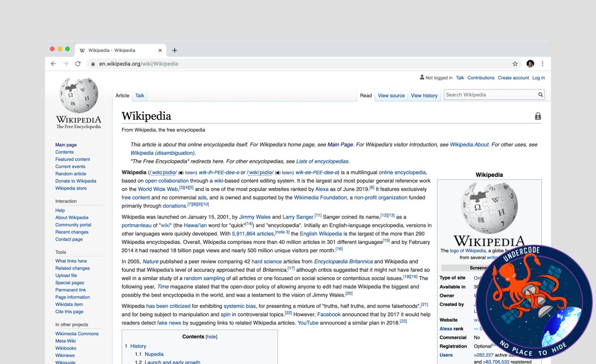Select the Wikipedia browser tab
The width and height of the screenshot is (596, 364).
pos(121,50)
